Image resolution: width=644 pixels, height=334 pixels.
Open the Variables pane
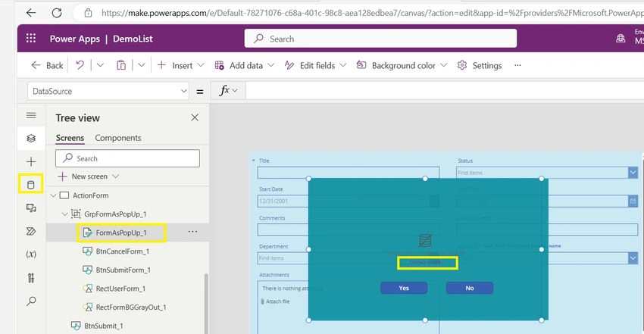[31, 254]
